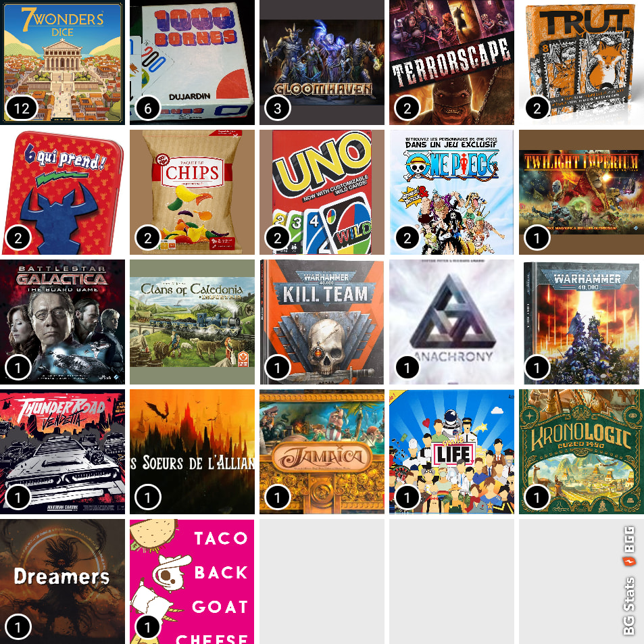
Task: Open the Terrorscape cover image
Action: [x=452, y=62]
